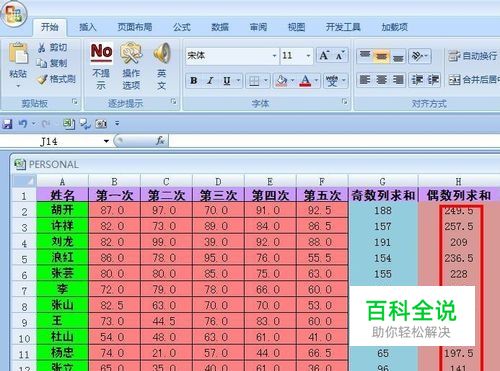The width and height of the screenshot is (500, 371).
Task: Click cell containing 胡开
Action: coord(62,210)
